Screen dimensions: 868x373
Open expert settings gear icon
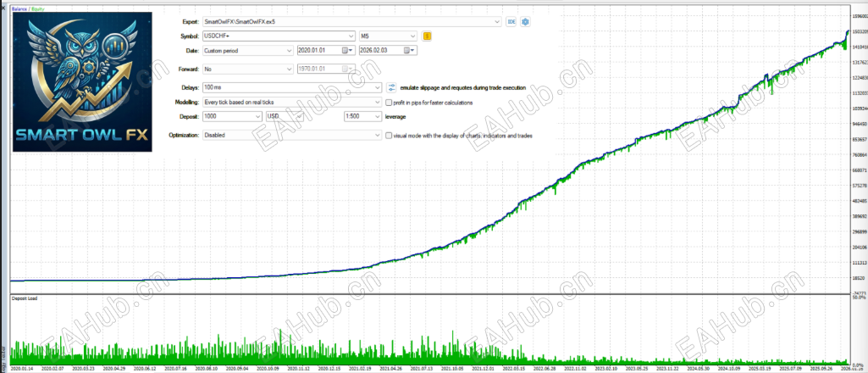pyautogui.click(x=525, y=21)
